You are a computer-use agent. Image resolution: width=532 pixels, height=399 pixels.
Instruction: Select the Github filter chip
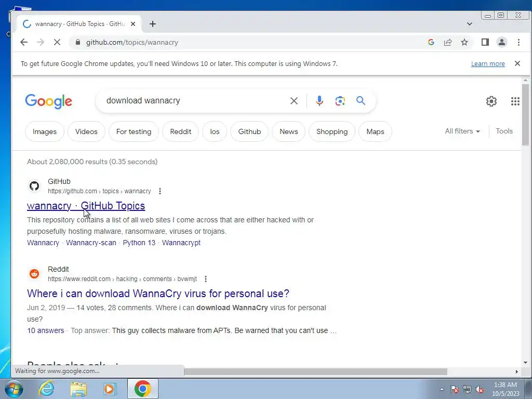point(249,131)
